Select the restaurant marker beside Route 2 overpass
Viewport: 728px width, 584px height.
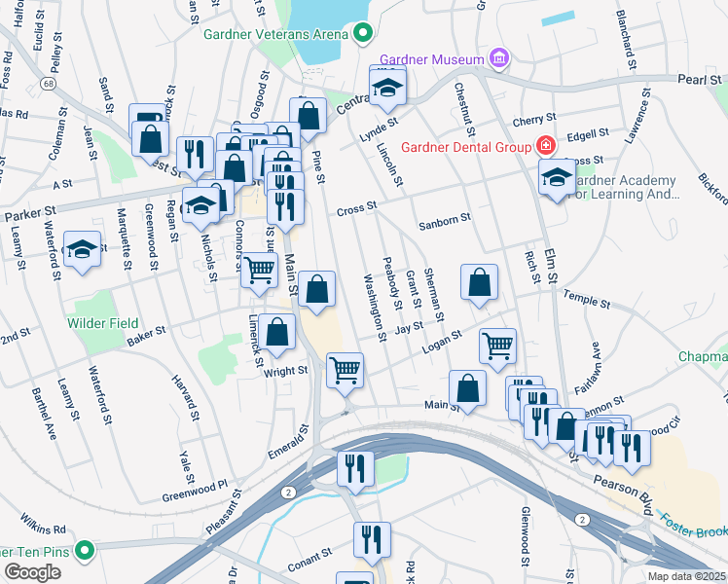pos(355,473)
